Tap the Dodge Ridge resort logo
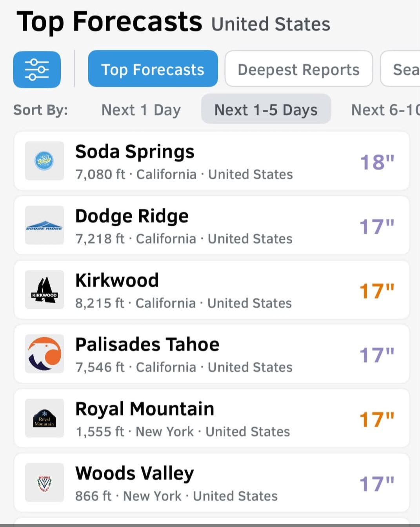This screenshot has width=420, height=527. 44,225
